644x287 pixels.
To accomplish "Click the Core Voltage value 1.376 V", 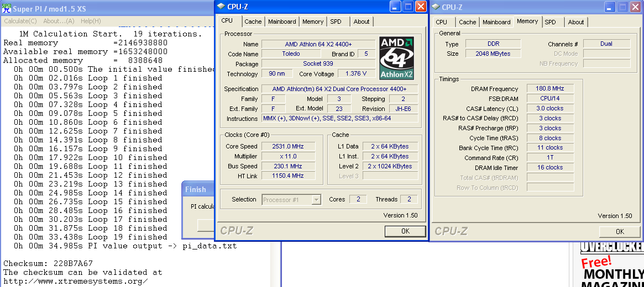I will 356,74.
